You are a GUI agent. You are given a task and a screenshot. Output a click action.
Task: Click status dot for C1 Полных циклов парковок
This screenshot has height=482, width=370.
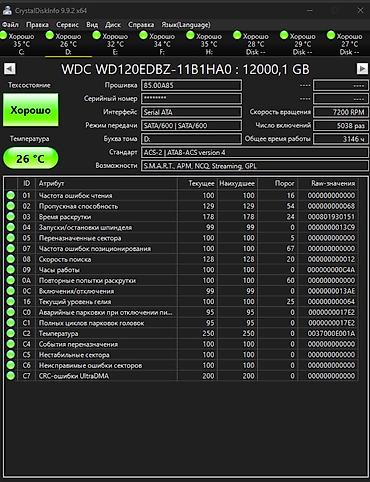(11, 323)
